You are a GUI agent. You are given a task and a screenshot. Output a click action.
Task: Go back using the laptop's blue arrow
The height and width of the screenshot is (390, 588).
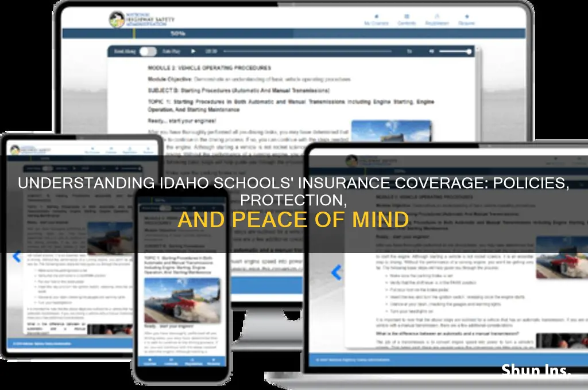pyautogui.click(x=336, y=272)
